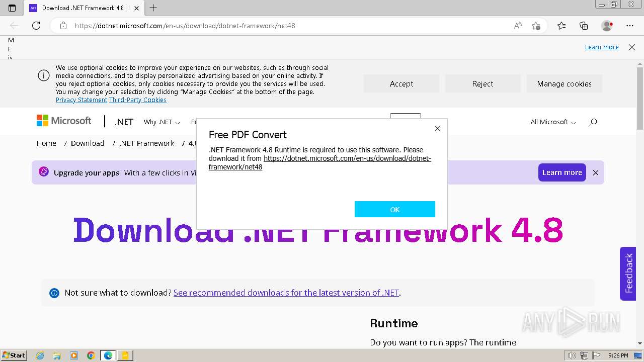Click purple Learn more button in upgrade banner
644x362 pixels.
(x=562, y=172)
